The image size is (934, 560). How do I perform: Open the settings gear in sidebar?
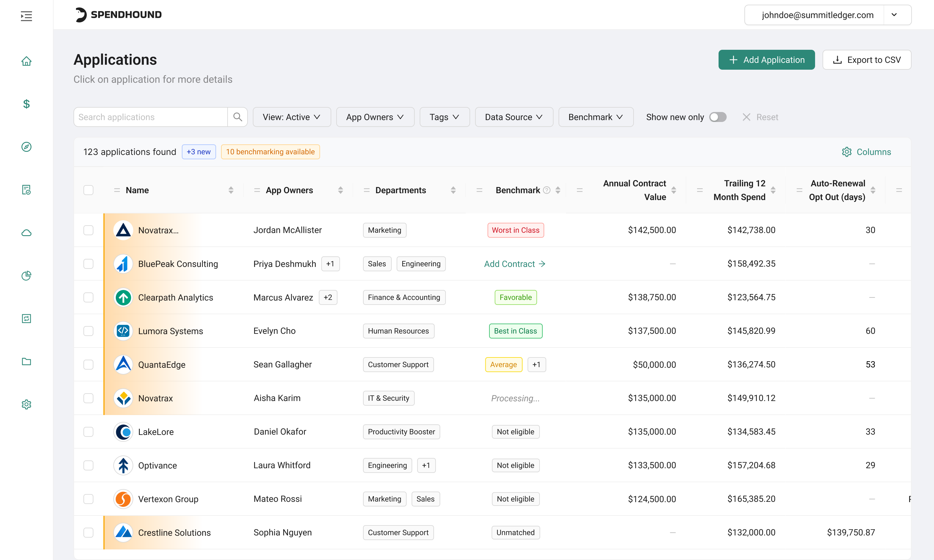tap(26, 404)
